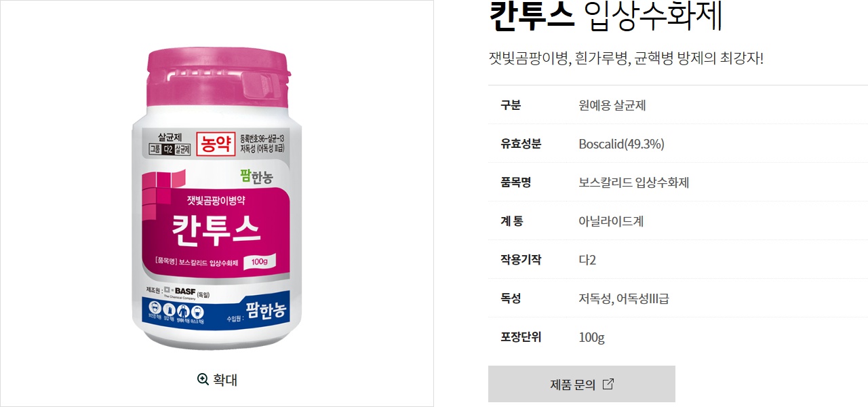Click the 작용기작 row label
Viewport: 868px width, 407px height.
521,260
